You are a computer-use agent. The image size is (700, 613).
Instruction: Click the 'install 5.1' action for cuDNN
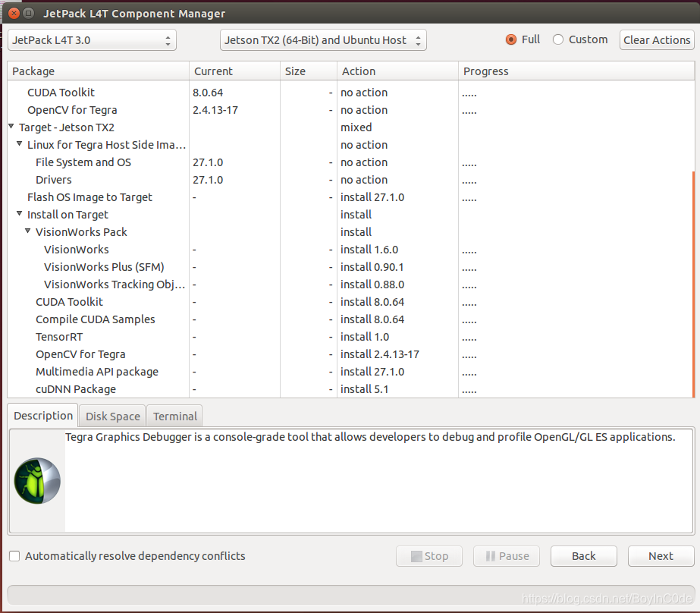(x=364, y=389)
